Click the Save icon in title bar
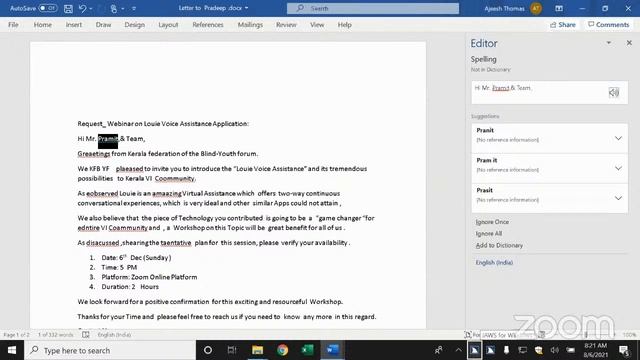The image size is (640, 360). (68, 8)
